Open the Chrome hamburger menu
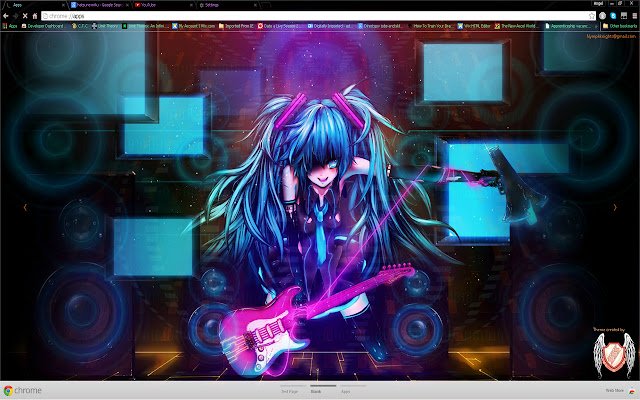The width and height of the screenshot is (640, 400). coord(634,16)
